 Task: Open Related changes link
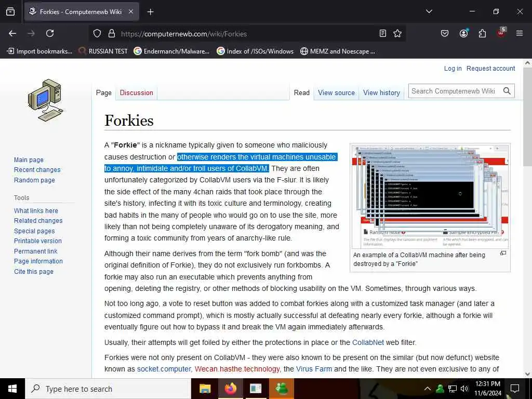click(x=38, y=220)
